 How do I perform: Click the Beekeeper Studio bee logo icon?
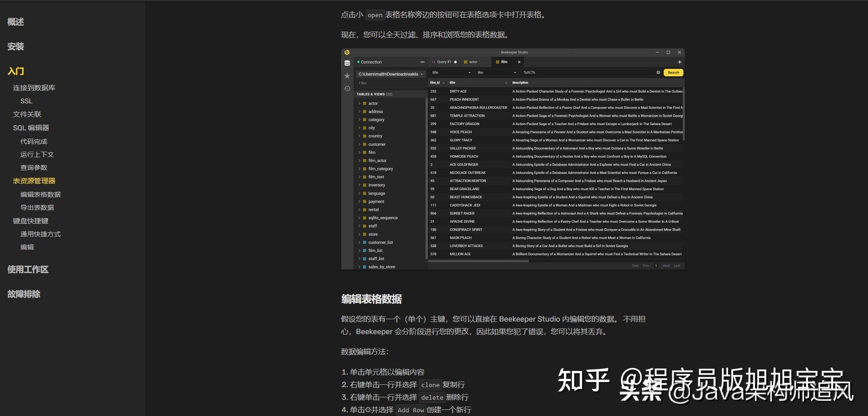(x=347, y=52)
